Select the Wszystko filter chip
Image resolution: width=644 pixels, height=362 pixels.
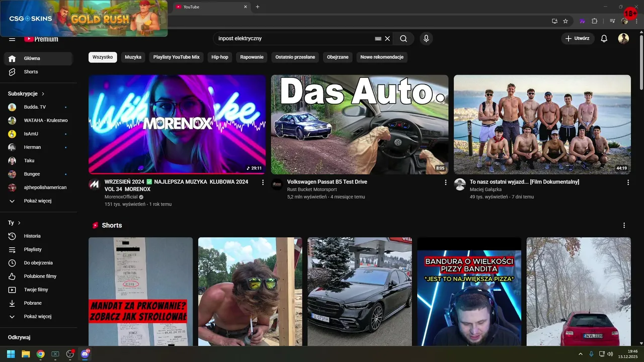click(103, 57)
